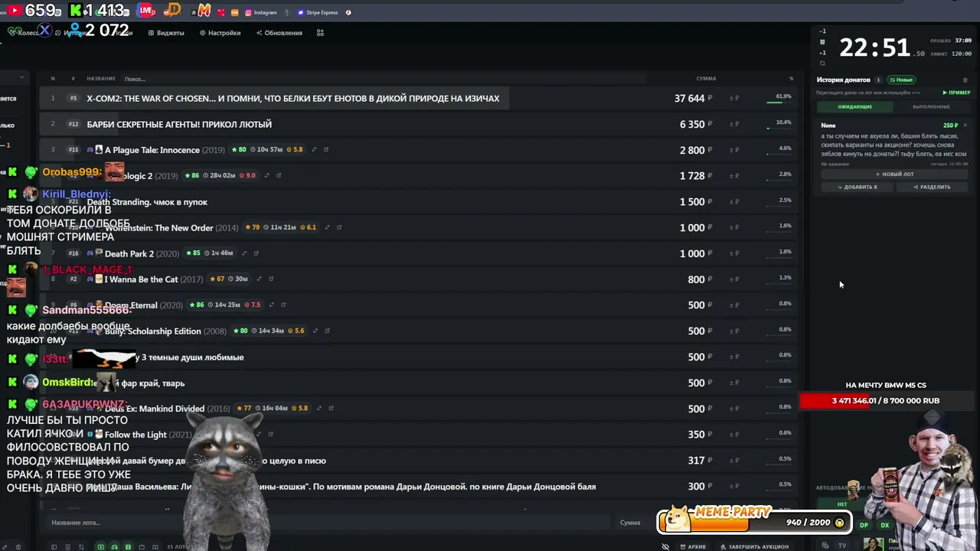Viewport: 980px width, 551px height.
Task: Click the gamepad icon beside Death Park 2
Action: pos(90,253)
